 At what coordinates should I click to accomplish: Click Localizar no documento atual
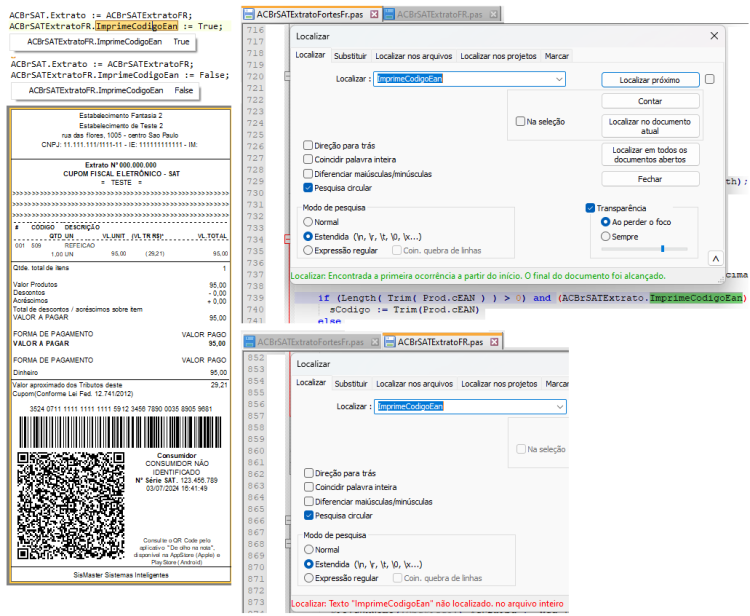click(650, 126)
